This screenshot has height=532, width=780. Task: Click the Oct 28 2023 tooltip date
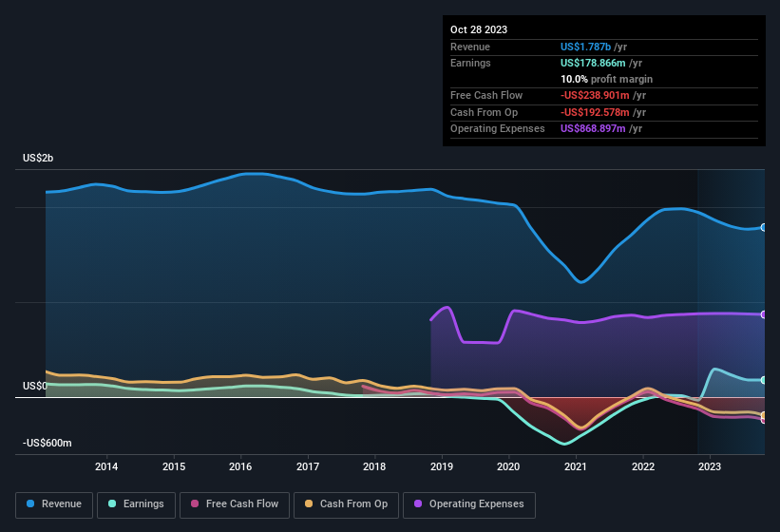(x=479, y=29)
